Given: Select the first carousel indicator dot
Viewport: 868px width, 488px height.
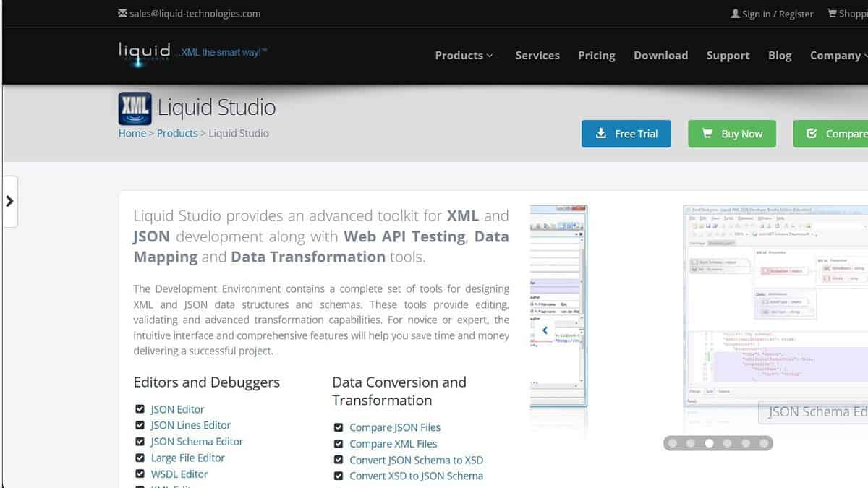Looking at the screenshot, I should 673,443.
